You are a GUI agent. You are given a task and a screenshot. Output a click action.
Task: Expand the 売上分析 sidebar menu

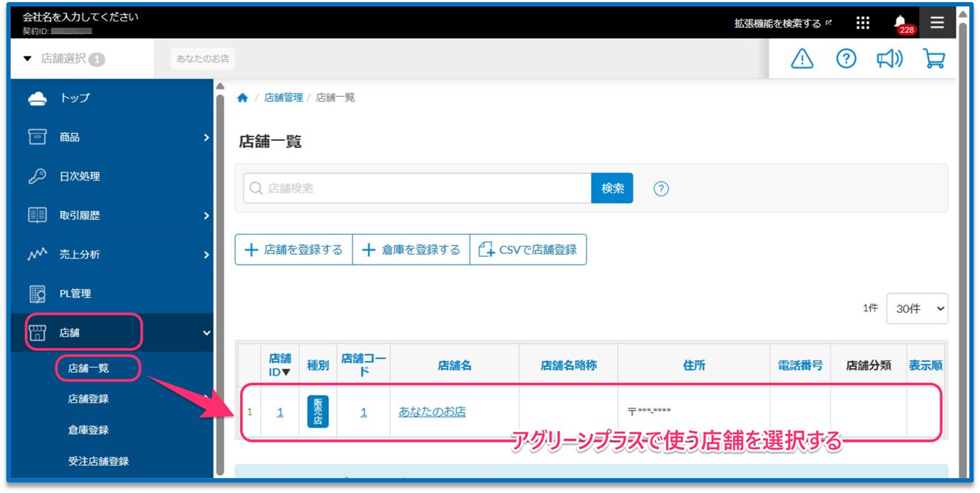[x=117, y=255]
